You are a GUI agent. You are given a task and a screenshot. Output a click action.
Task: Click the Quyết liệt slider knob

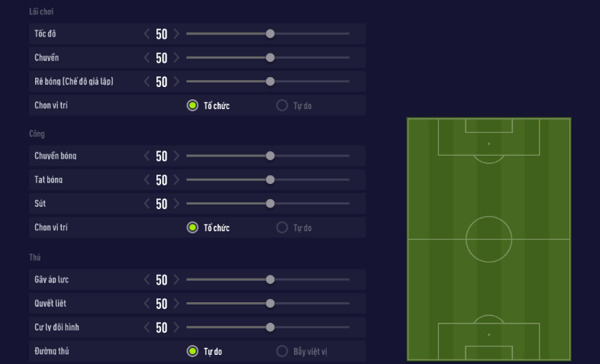[270, 304]
